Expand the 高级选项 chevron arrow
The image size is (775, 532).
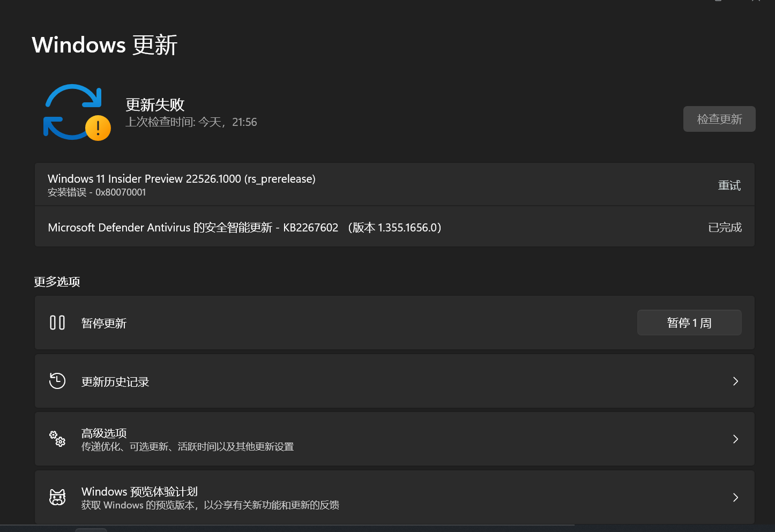[x=735, y=439]
